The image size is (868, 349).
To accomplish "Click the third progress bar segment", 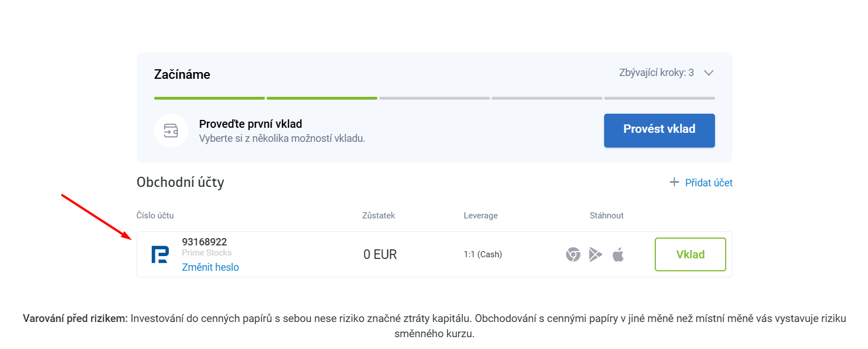I will coord(434,98).
